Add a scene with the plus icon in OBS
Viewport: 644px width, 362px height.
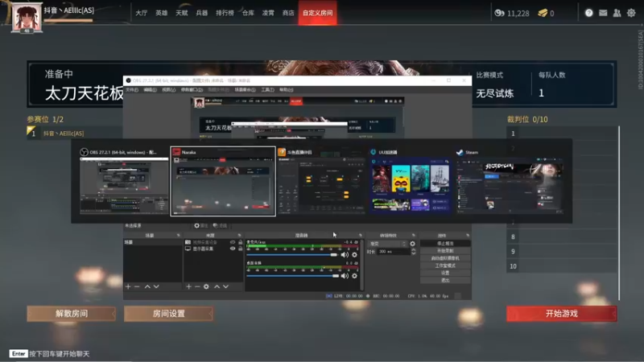pyautogui.click(x=128, y=286)
